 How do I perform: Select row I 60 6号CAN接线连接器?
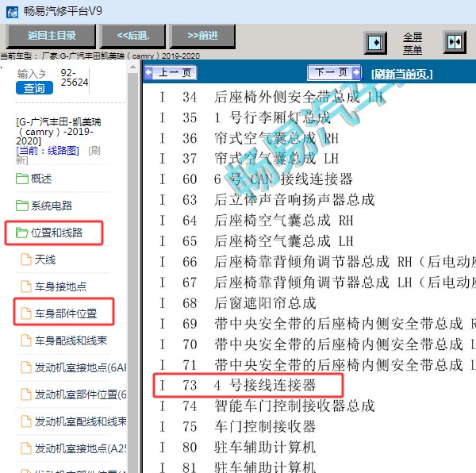click(256, 179)
